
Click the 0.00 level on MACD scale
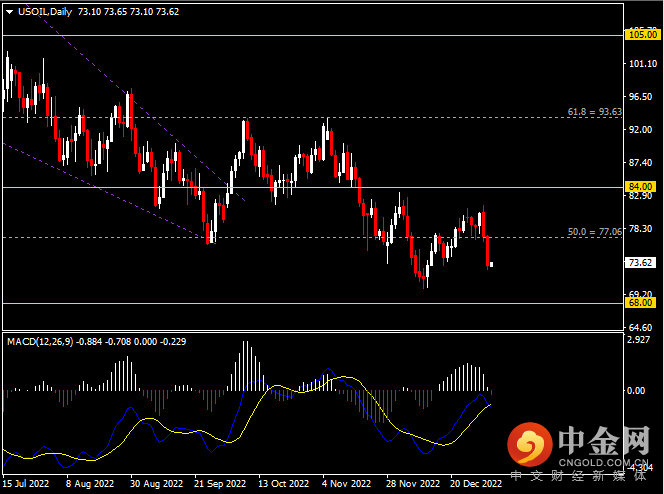tap(636, 390)
